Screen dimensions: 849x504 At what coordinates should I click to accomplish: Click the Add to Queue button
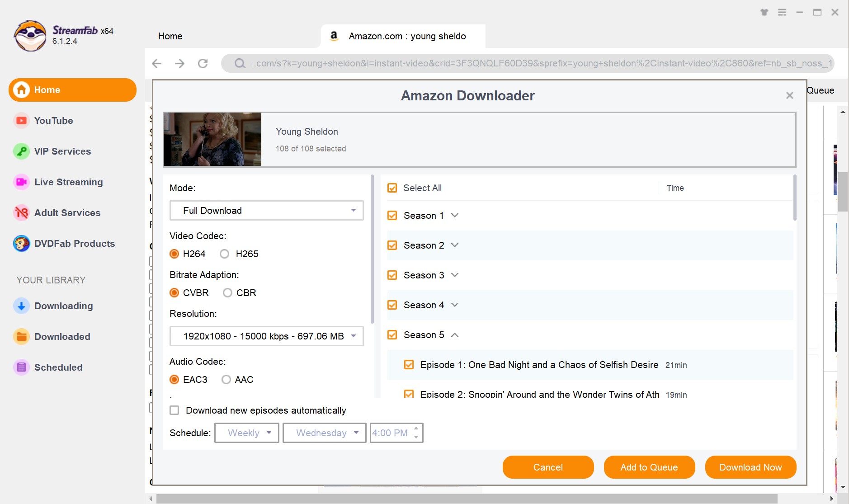(650, 467)
